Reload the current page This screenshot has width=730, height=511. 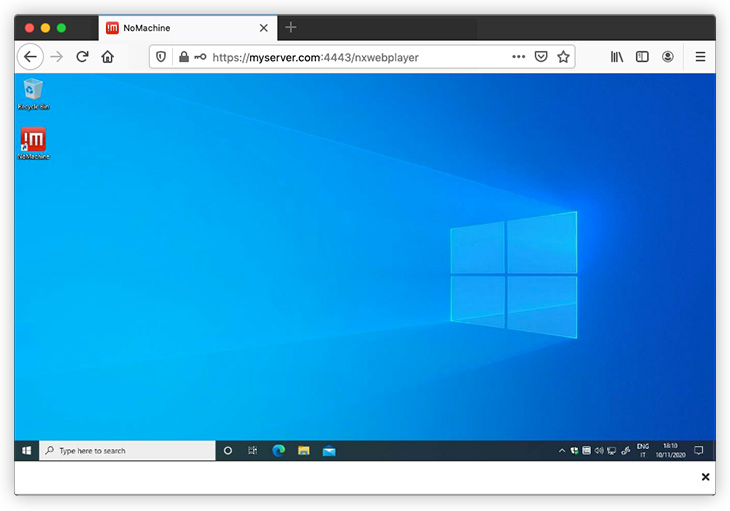click(83, 57)
